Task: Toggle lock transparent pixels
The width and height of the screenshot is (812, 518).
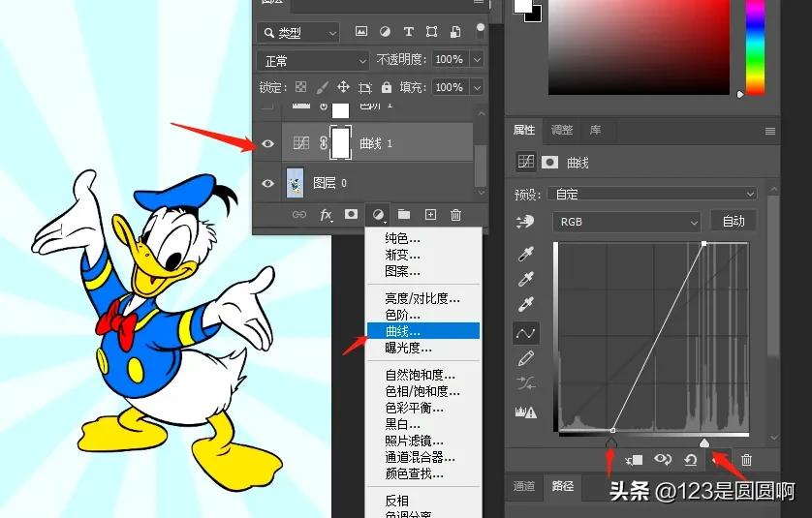Action: [301, 87]
